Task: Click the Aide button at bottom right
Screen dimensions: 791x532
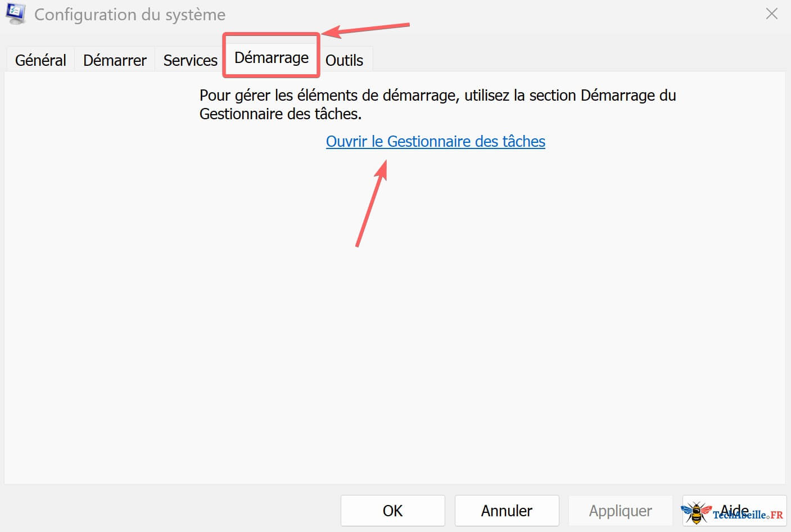Action: (734, 511)
